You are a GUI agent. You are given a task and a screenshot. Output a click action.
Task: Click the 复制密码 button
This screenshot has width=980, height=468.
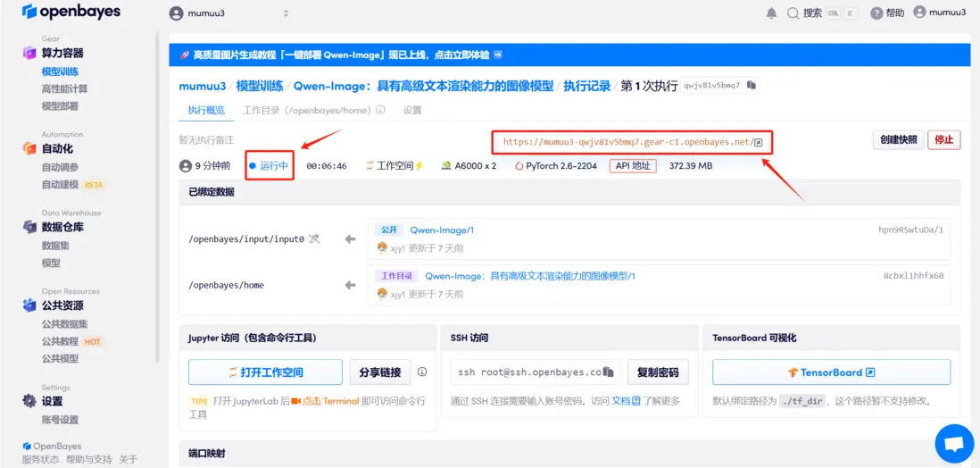point(658,372)
